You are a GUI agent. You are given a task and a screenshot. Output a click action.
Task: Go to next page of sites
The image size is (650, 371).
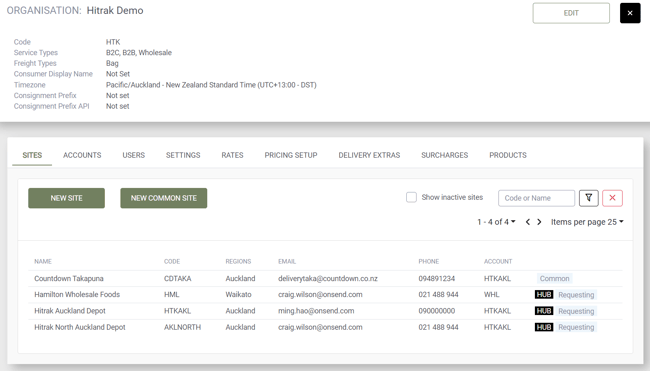tap(539, 222)
